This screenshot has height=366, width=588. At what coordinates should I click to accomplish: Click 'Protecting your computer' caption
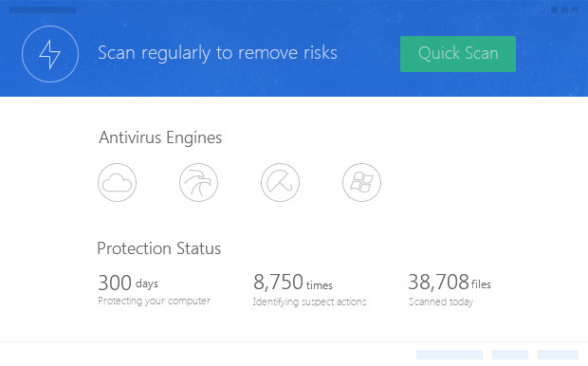(155, 302)
